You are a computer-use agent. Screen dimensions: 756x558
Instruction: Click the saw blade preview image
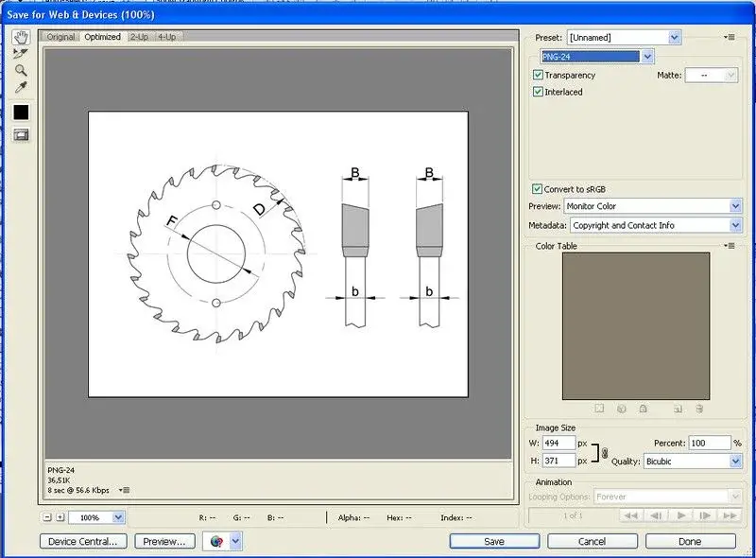click(278, 254)
